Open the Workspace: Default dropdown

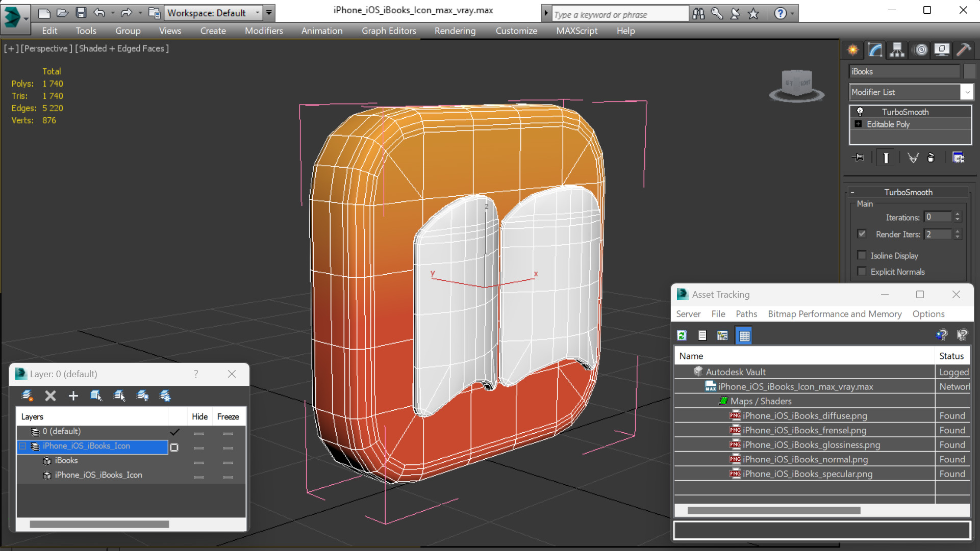[213, 13]
